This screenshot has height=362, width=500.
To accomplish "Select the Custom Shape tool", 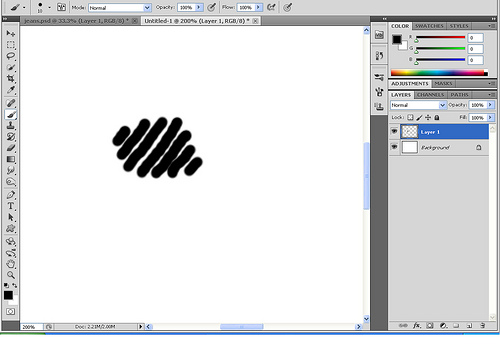I will pos(11,229).
